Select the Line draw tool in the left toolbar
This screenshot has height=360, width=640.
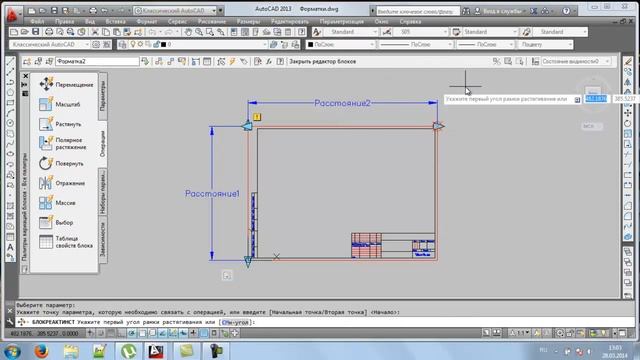tap(11, 62)
